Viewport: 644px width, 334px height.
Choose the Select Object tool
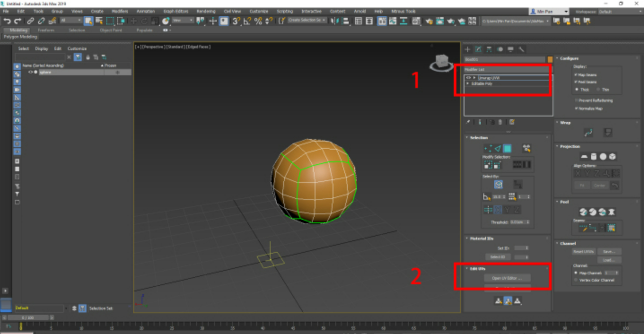pos(88,21)
